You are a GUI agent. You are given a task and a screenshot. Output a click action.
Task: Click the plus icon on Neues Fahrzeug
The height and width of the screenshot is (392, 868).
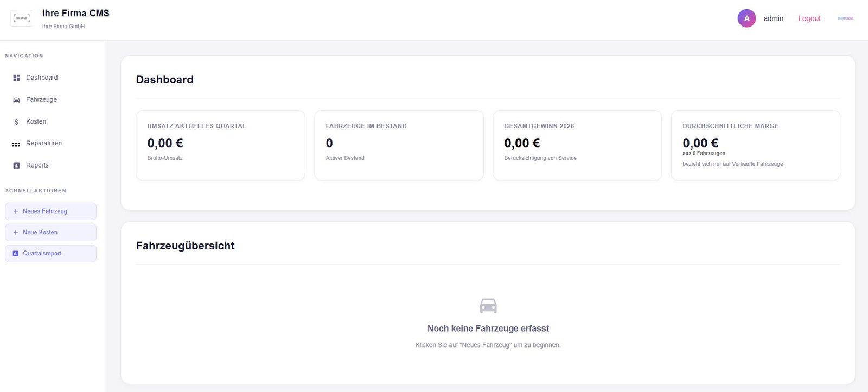(16, 211)
